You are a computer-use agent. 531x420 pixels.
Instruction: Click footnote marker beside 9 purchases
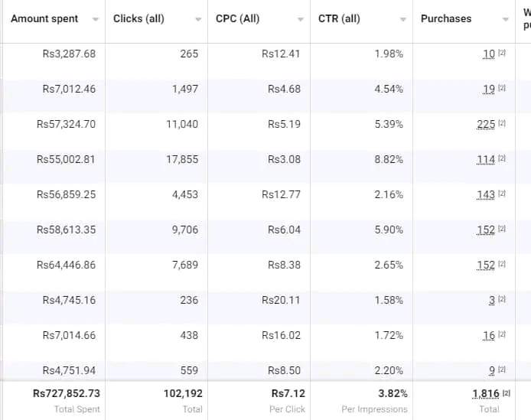(x=502, y=370)
